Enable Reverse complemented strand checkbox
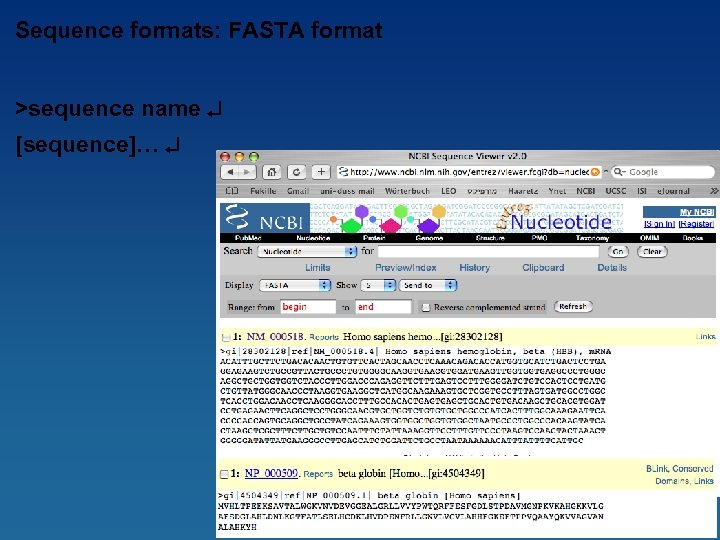Viewport: 720px width, 540px height. [x=426, y=307]
